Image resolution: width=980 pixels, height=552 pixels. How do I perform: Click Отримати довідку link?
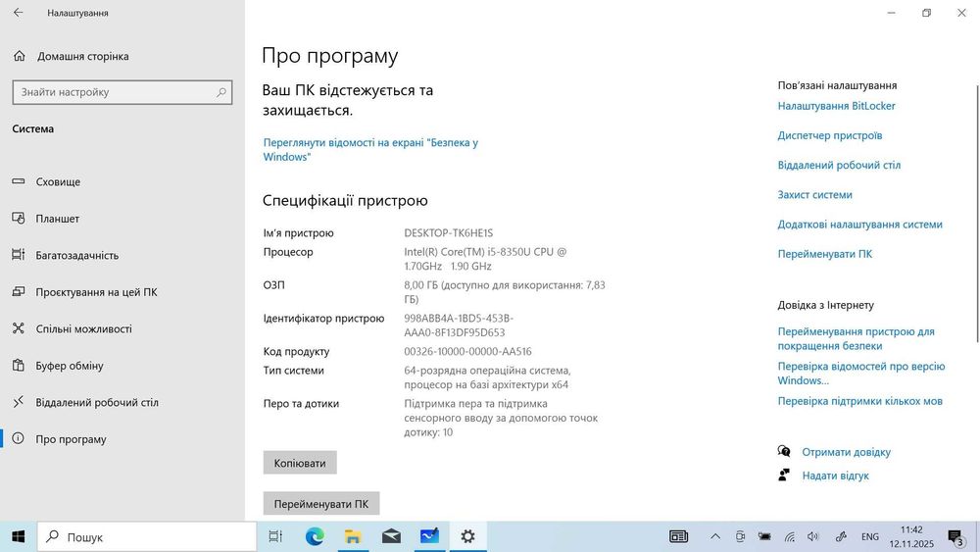coord(847,452)
